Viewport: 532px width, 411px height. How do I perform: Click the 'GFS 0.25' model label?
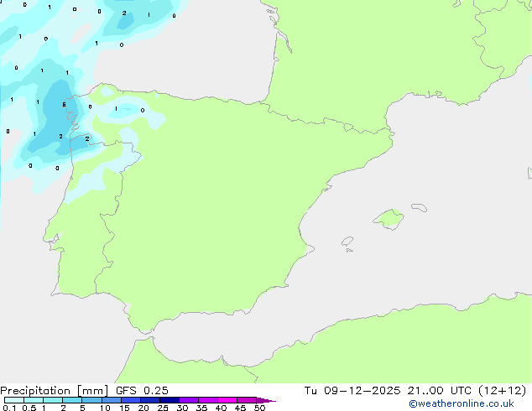point(142,391)
